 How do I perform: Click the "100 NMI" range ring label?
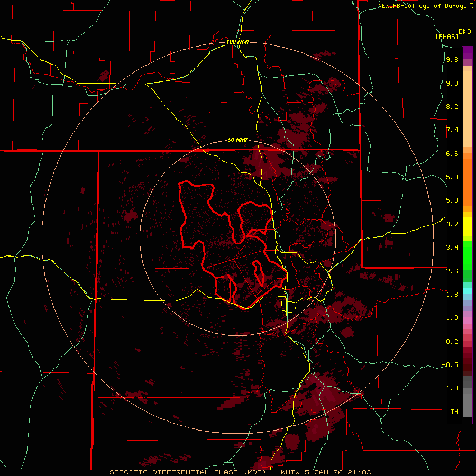click(237, 42)
